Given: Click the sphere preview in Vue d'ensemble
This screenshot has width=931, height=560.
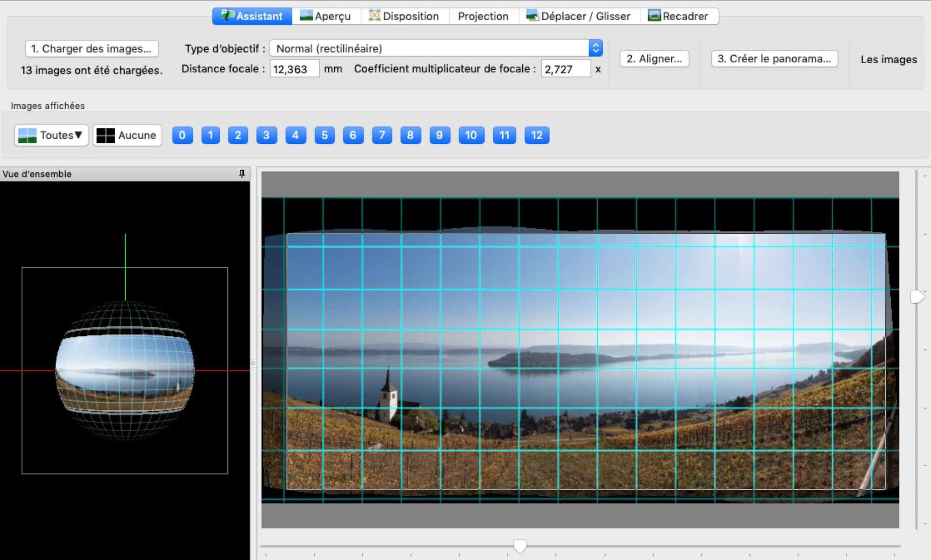Looking at the screenshot, I should pos(125,370).
